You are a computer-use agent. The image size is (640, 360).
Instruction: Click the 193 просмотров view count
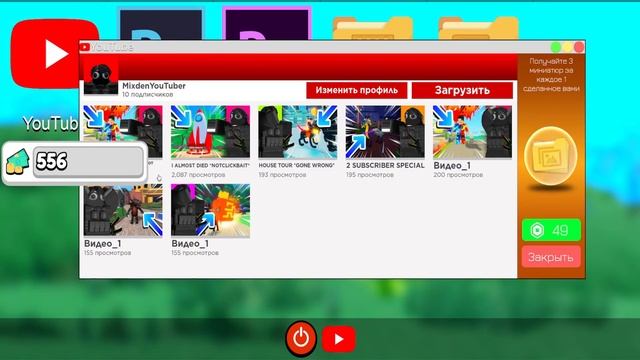coord(282,175)
